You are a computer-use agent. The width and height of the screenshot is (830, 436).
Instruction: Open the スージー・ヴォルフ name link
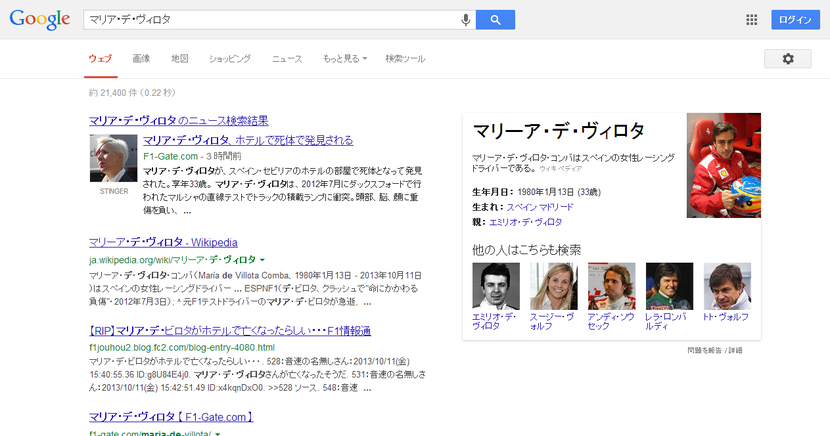tap(552, 322)
